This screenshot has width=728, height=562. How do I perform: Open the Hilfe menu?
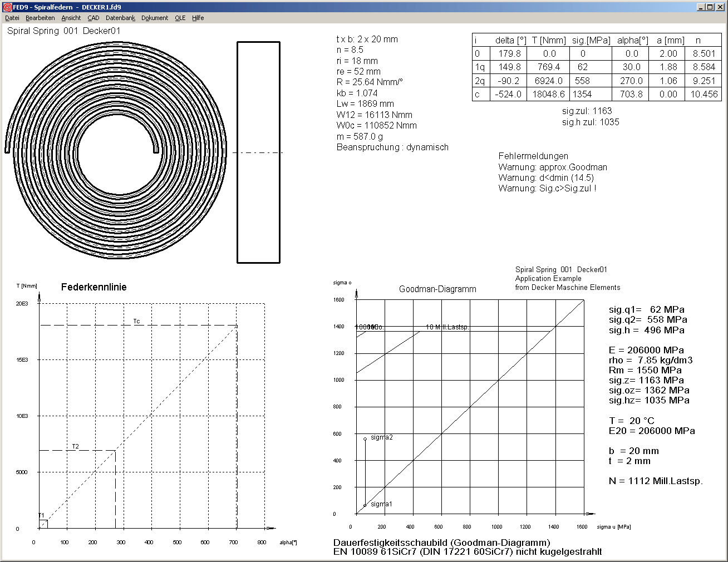[198, 18]
